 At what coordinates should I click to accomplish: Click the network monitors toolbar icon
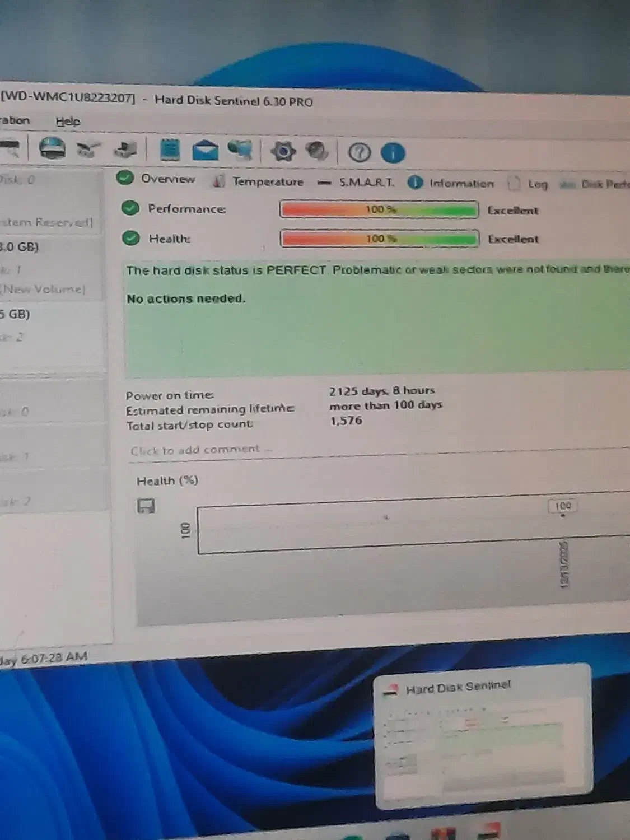240,150
